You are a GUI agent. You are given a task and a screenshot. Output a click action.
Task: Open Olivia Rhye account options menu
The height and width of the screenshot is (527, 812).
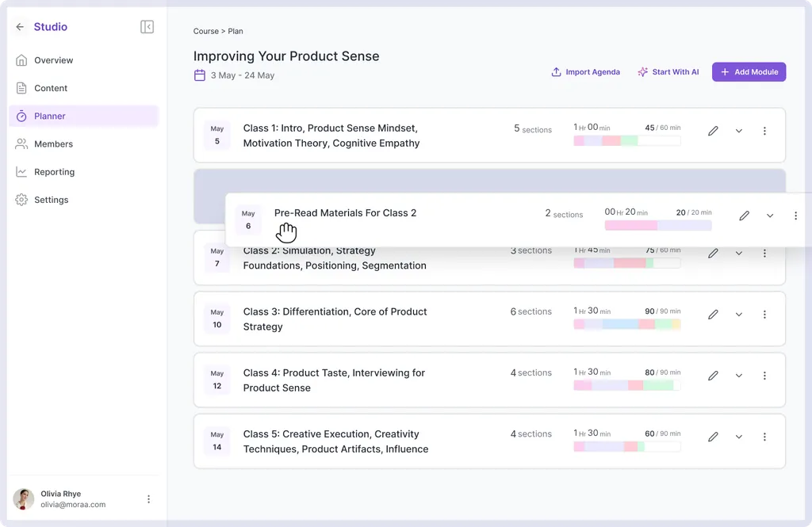pos(148,499)
